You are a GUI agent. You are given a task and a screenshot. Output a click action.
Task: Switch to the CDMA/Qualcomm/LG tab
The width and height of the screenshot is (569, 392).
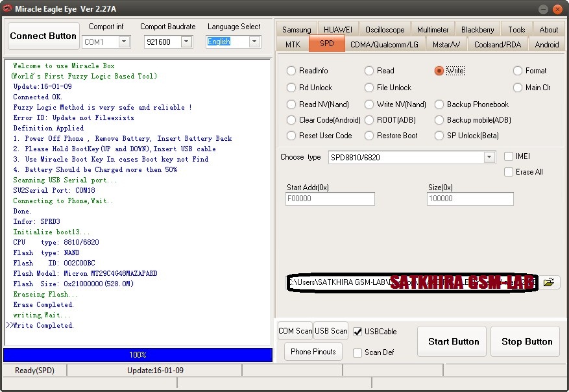coord(384,44)
